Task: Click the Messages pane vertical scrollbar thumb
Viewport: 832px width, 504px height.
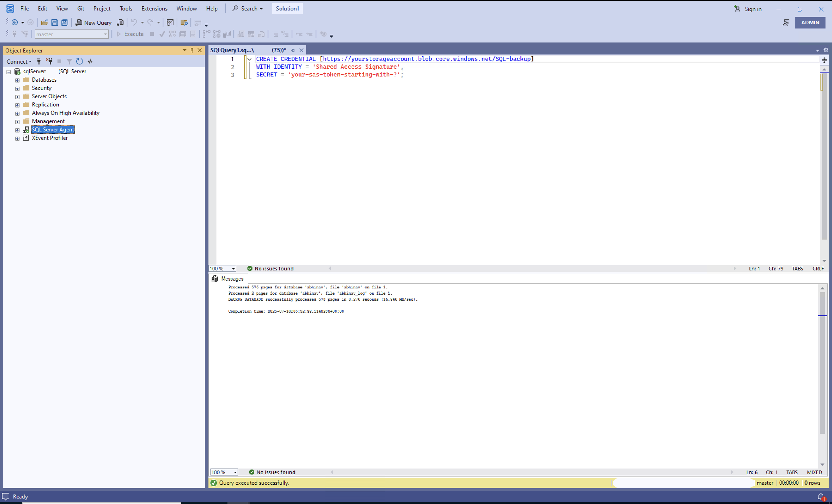Action: click(x=822, y=361)
